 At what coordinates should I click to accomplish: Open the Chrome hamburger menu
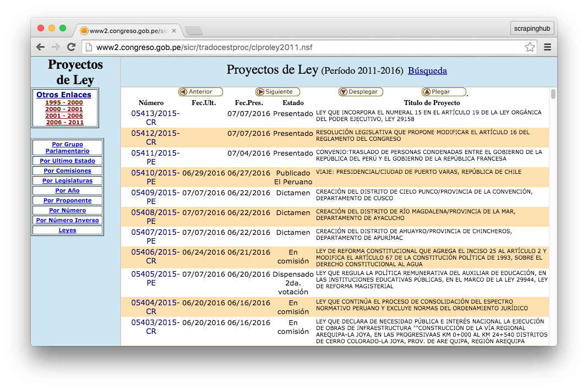pos(547,47)
